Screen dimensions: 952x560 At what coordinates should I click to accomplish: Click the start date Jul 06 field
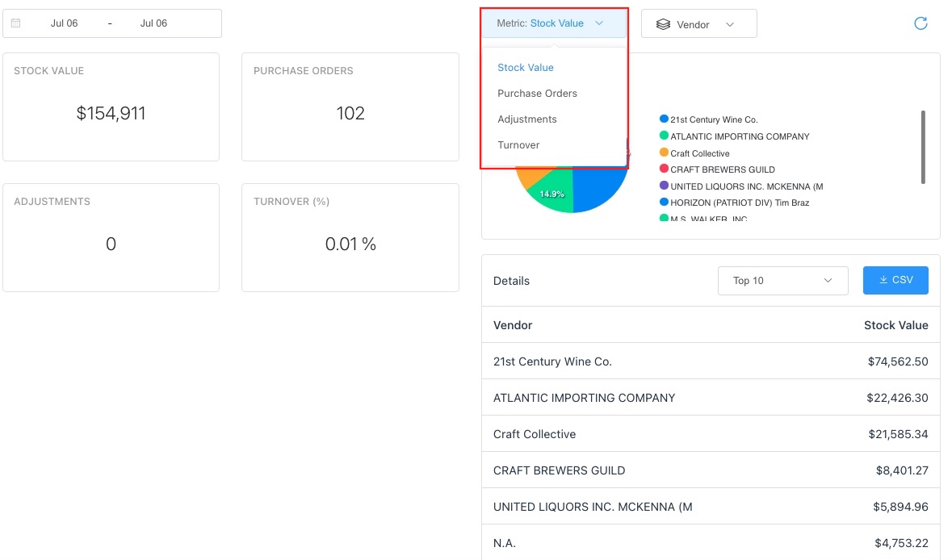[64, 23]
